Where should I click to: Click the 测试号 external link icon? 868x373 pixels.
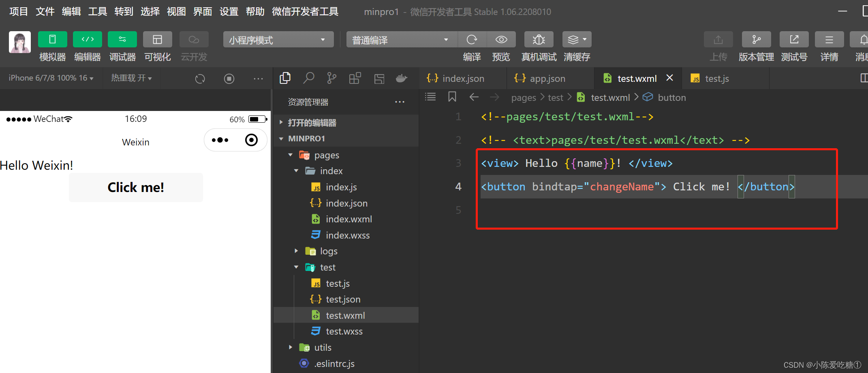click(x=794, y=39)
